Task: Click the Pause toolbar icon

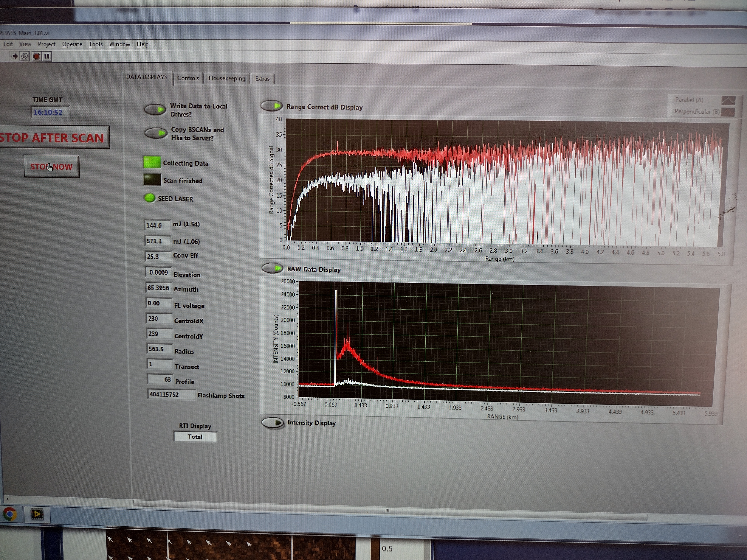Action: (x=47, y=56)
